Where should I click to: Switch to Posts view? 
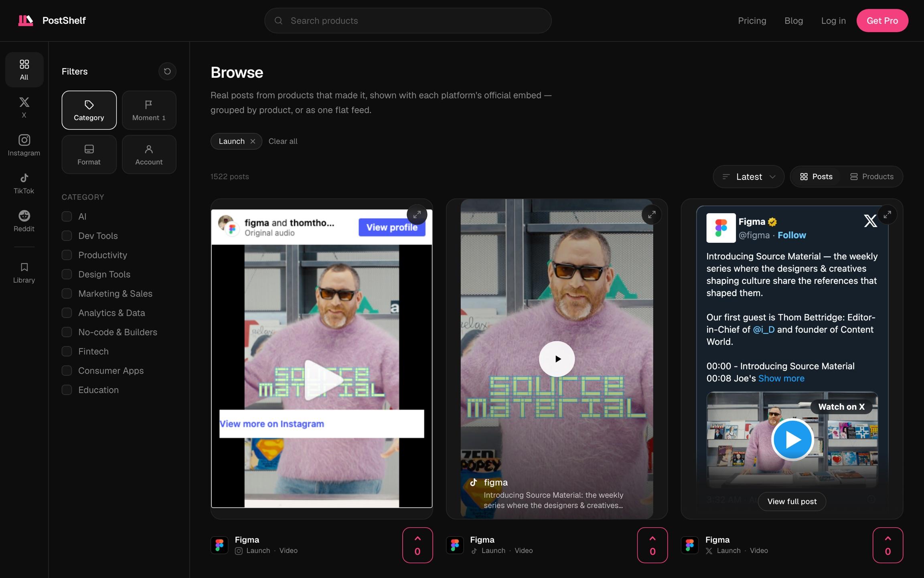816,177
